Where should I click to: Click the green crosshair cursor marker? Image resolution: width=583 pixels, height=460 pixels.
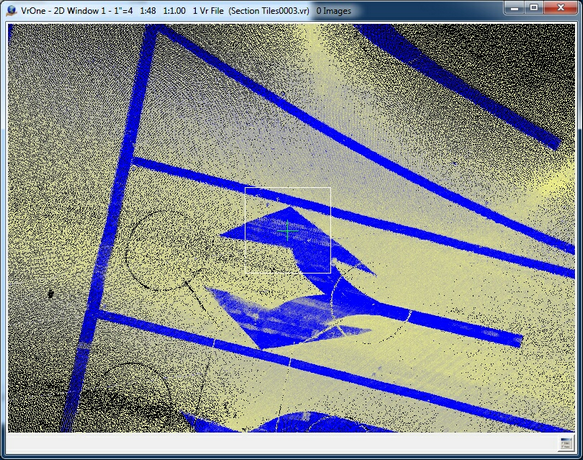pyautogui.click(x=288, y=231)
